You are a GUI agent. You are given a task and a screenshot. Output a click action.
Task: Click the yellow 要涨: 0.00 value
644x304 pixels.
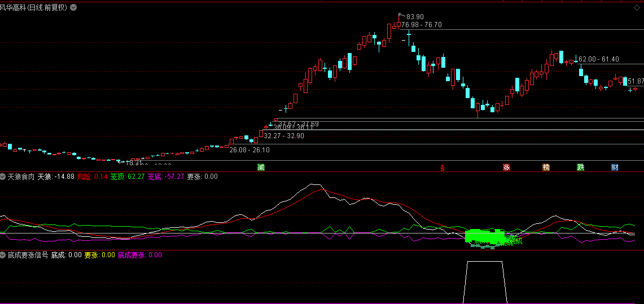pyautogui.click(x=100, y=255)
